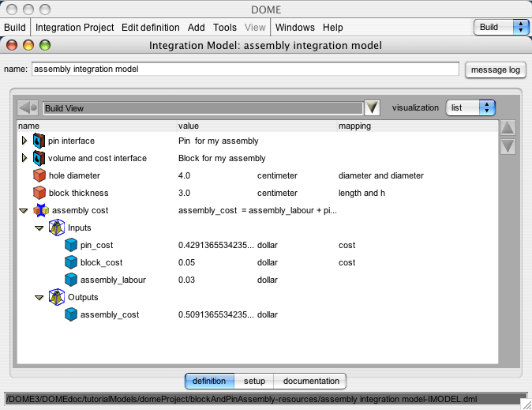Click the back arrow next to Build View
The height and width of the screenshot is (410, 532).
[x=28, y=108]
